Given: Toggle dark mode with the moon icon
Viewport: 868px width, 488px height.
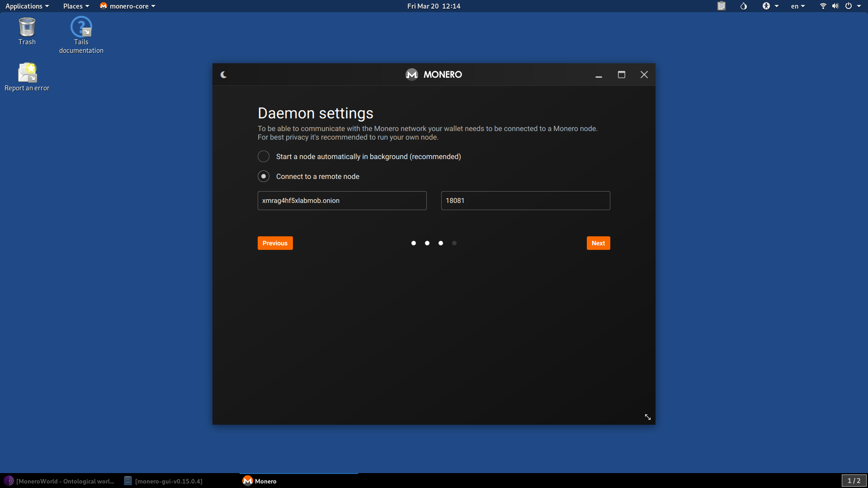Looking at the screenshot, I should tap(224, 75).
